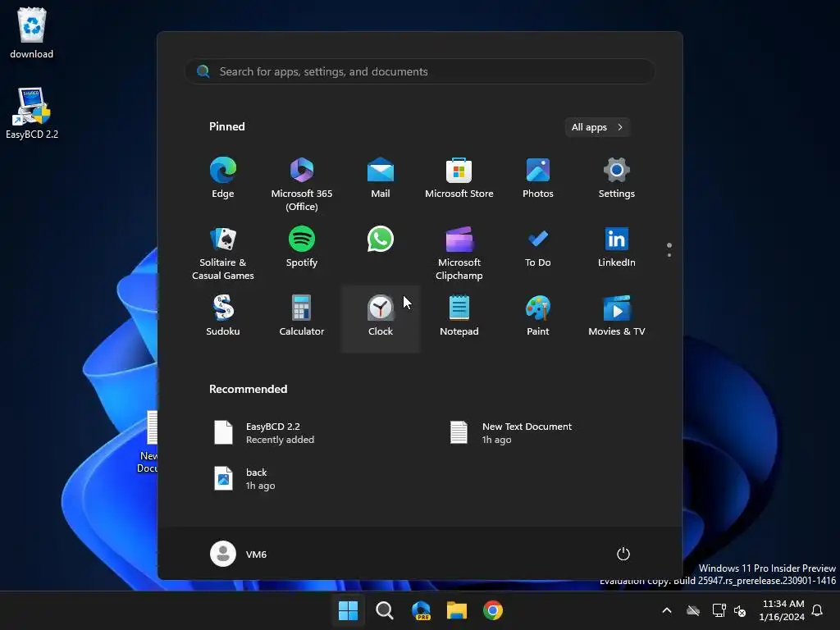This screenshot has height=630, width=840.
Task: Select the download recycle bin desktop icon
Action: tap(32, 33)
